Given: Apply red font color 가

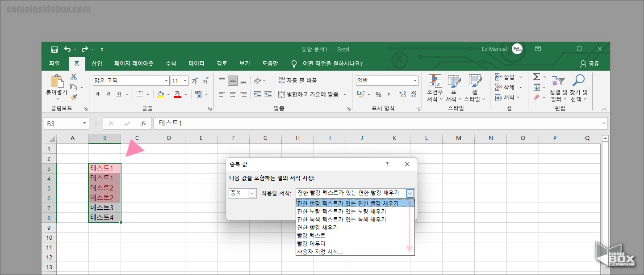Looking at the screenshot, I should pyautogui.click(x=177, y=94).
